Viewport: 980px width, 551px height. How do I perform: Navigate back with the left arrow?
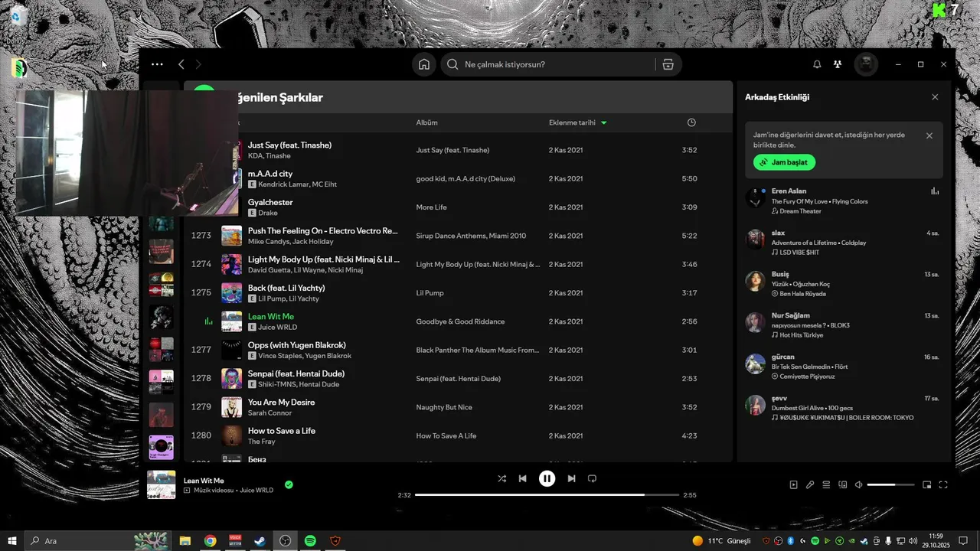[181, 64]
